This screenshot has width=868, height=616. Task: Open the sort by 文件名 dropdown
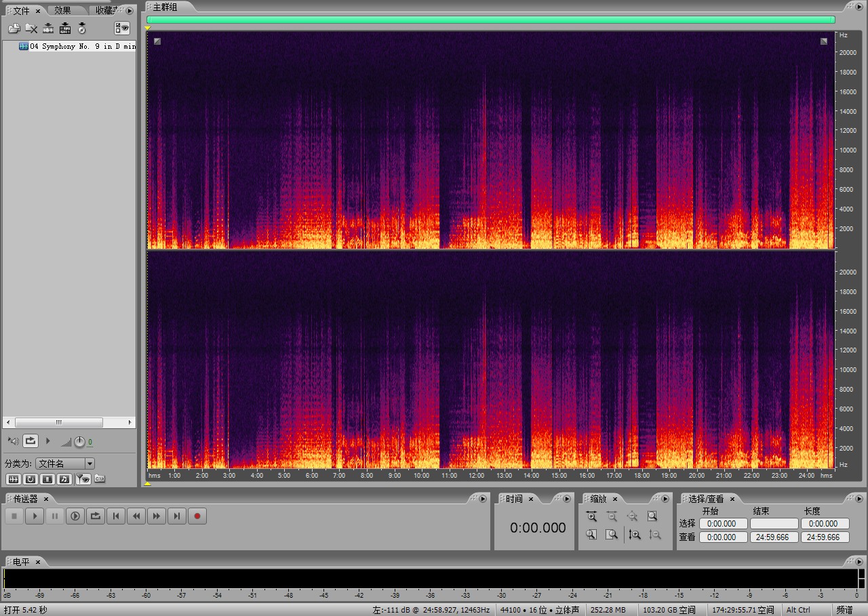coord(90,464)
